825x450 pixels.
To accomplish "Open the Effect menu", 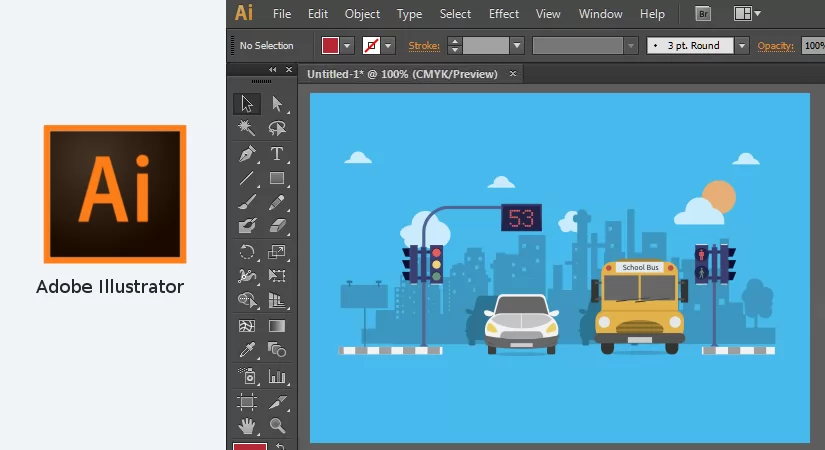I will pyautogui.click(x=504, y=14).
